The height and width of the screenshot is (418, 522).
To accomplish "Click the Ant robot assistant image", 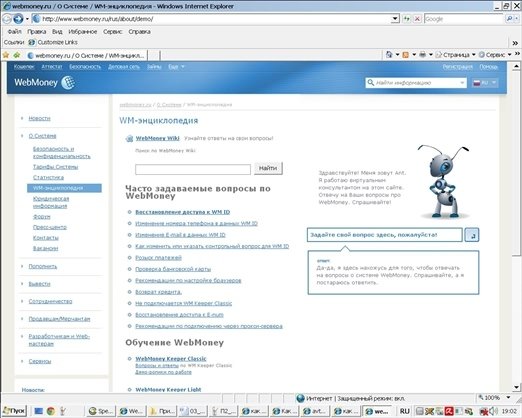I will click(x=443, y=182).
